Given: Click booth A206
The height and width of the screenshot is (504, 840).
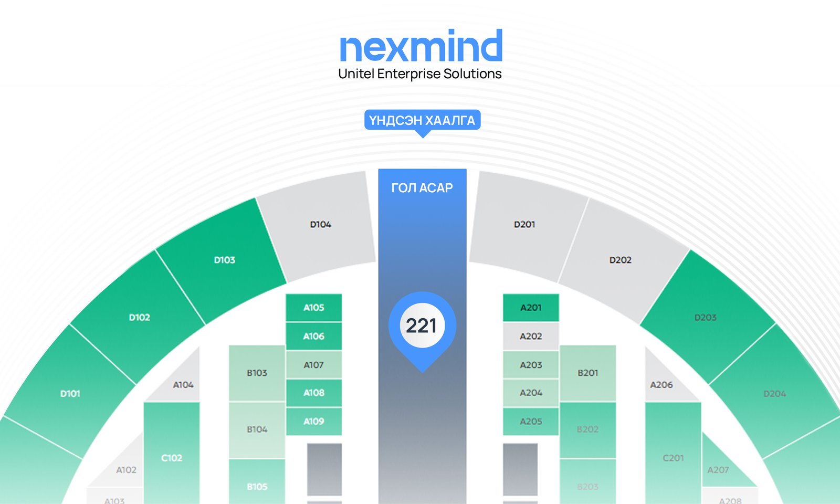Looking at the screenshot, I should 660,386.
